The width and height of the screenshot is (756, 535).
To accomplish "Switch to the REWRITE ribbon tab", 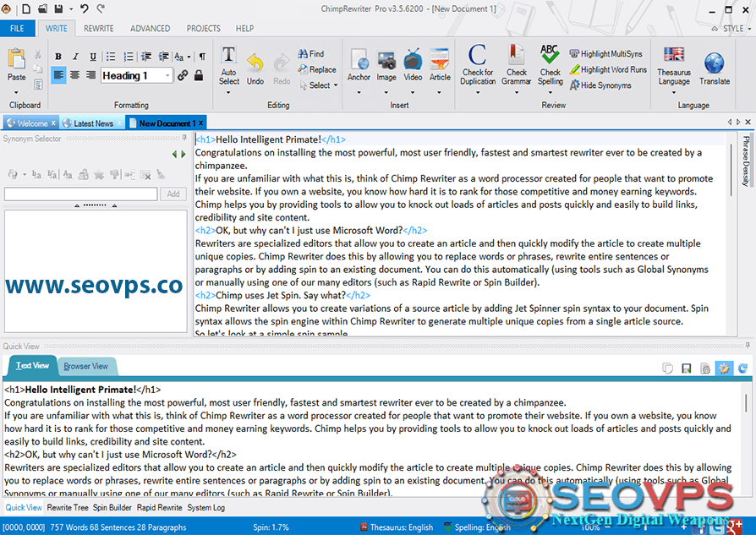I will click(99, 29).
